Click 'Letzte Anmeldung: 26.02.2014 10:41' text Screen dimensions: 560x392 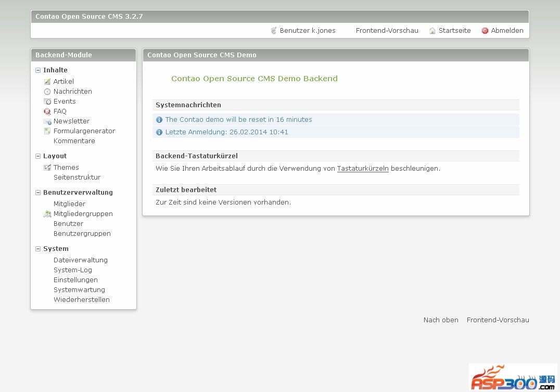coord(227,132)
